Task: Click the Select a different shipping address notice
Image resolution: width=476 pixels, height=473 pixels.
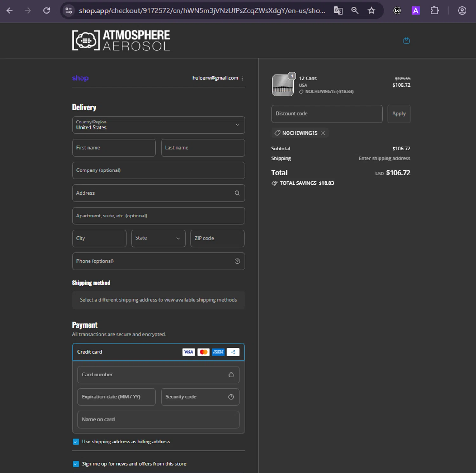Action: tap(158, 300)
